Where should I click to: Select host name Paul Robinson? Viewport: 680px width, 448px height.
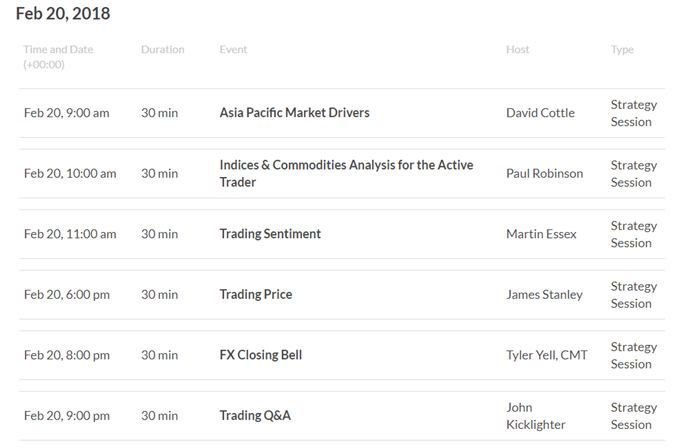click(545, 173)
